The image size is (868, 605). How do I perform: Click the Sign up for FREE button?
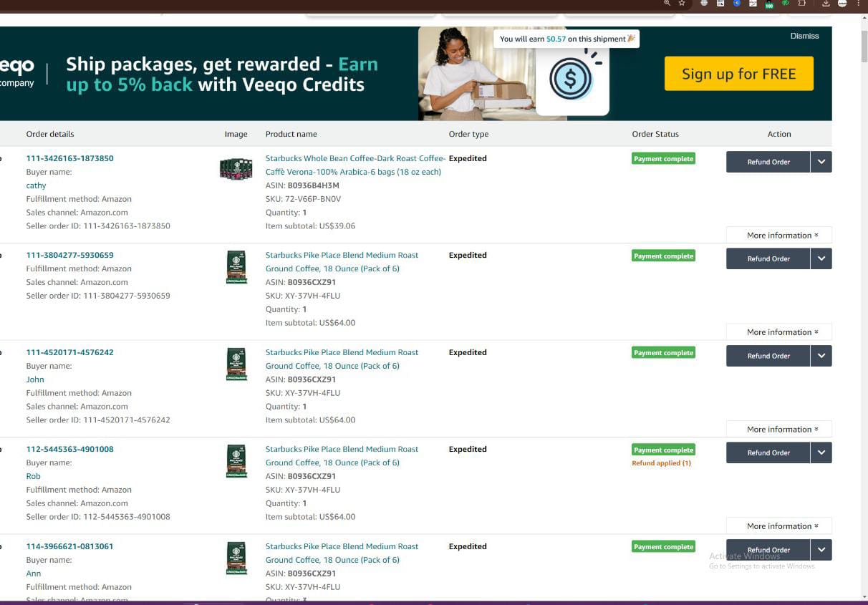738,74
